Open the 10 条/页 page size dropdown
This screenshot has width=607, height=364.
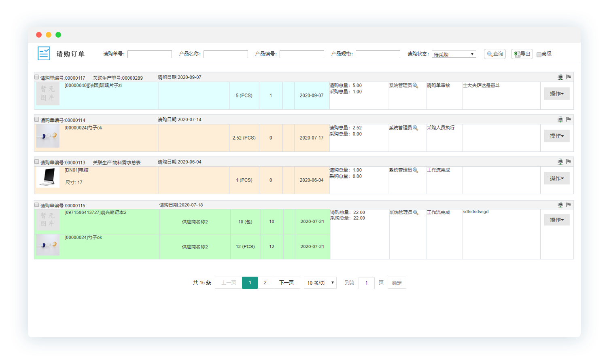tap(320, 283)
